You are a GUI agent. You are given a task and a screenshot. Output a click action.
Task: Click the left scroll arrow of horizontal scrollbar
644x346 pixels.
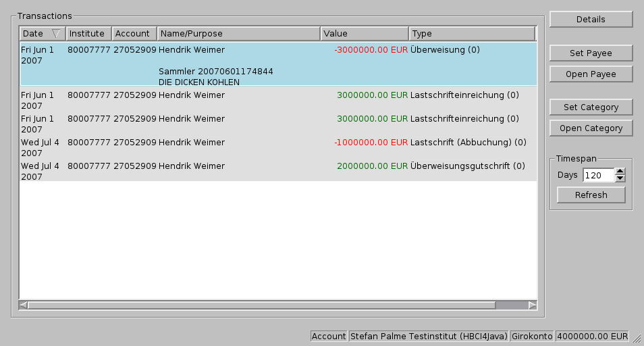[x=24, y=305]
